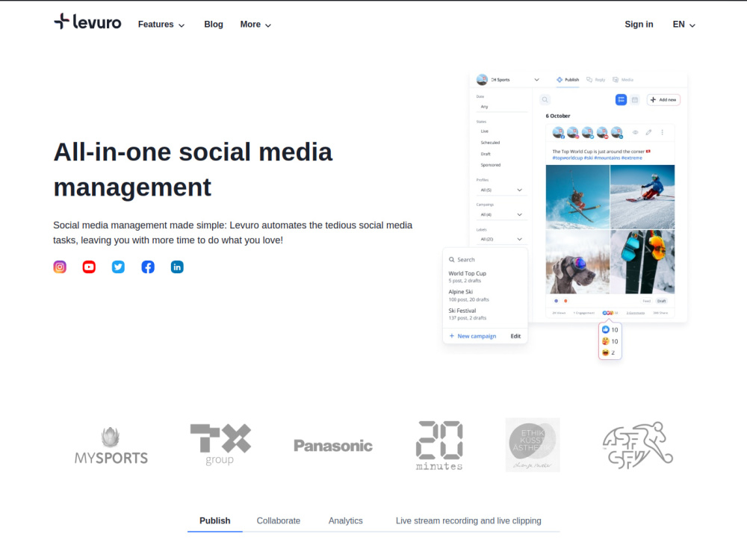Switch to the Collaborate tab
747x560 pixels.
(x=278, y=521)
